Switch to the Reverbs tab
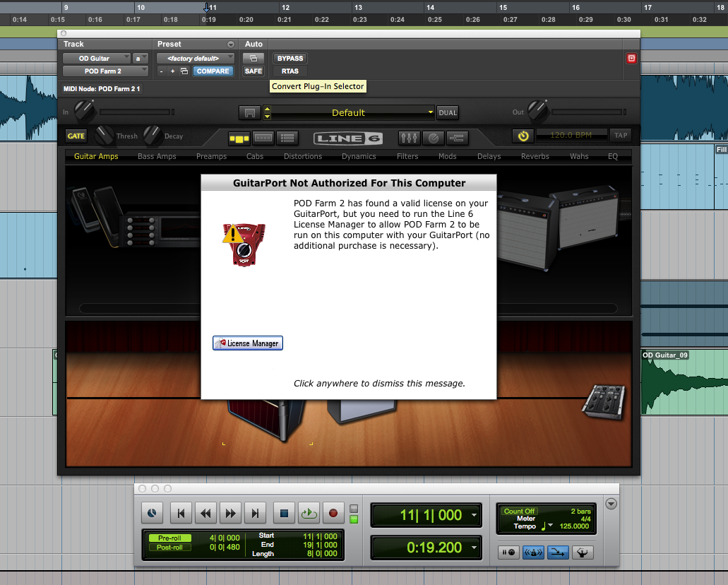728x585 pixels. point(535,156)
